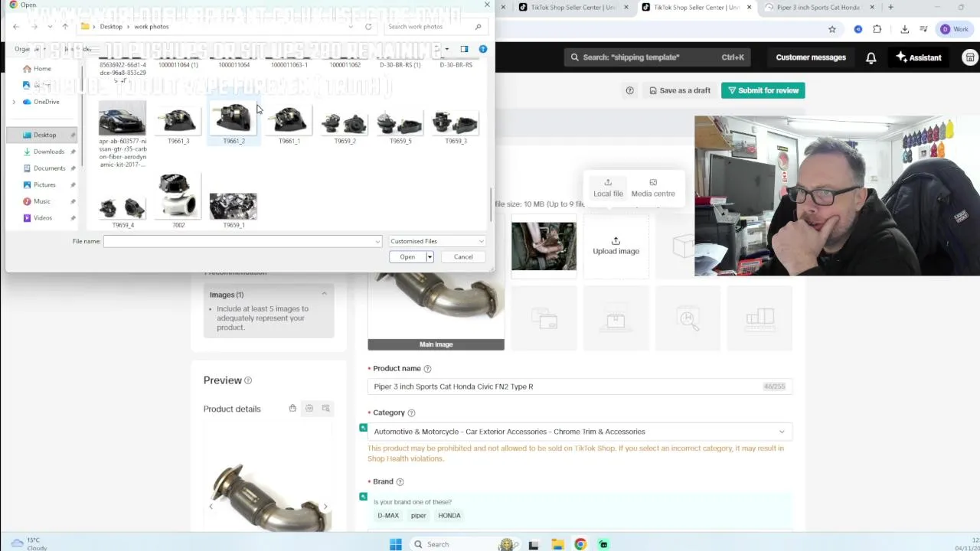Open Documents in the navigation pane

tap(49, 168)
